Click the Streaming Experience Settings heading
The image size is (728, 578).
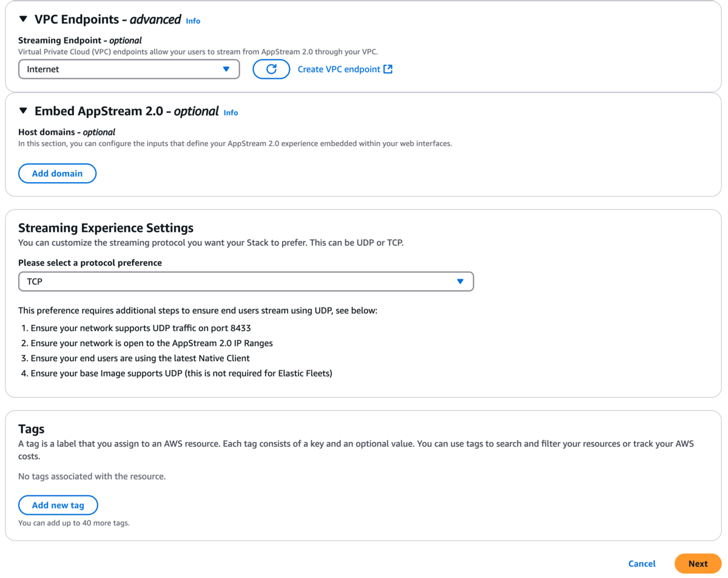point(106,228)
